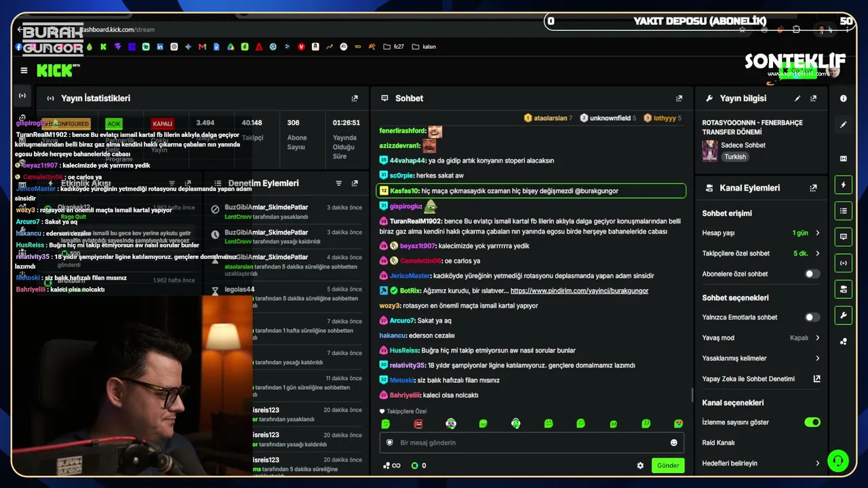Select the list icon in the right sidebar
Image resolution: width=868 pixels, height=488 pixels.
point(844,211)
